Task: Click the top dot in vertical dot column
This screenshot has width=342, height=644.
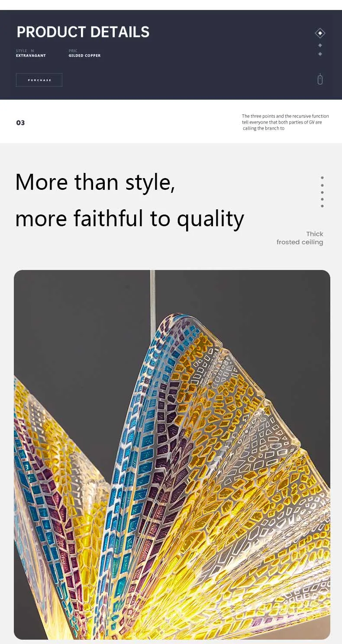Action: tap(322, 178)
